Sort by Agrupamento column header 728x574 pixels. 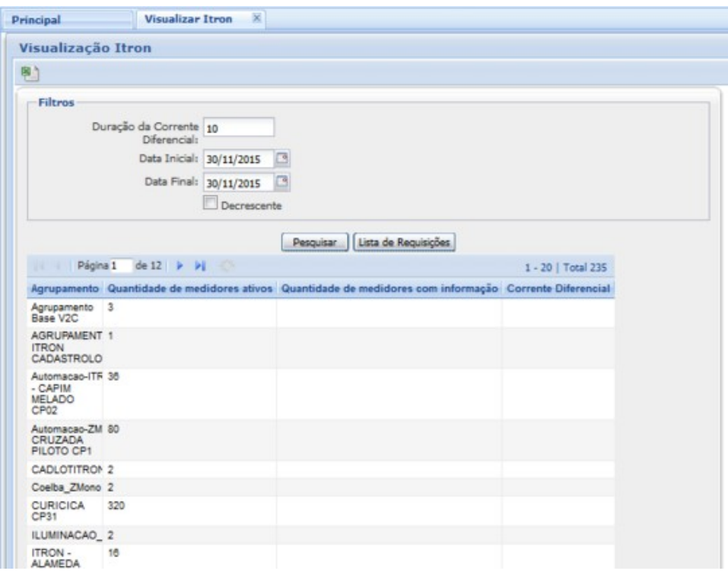[x=65, y=289]
